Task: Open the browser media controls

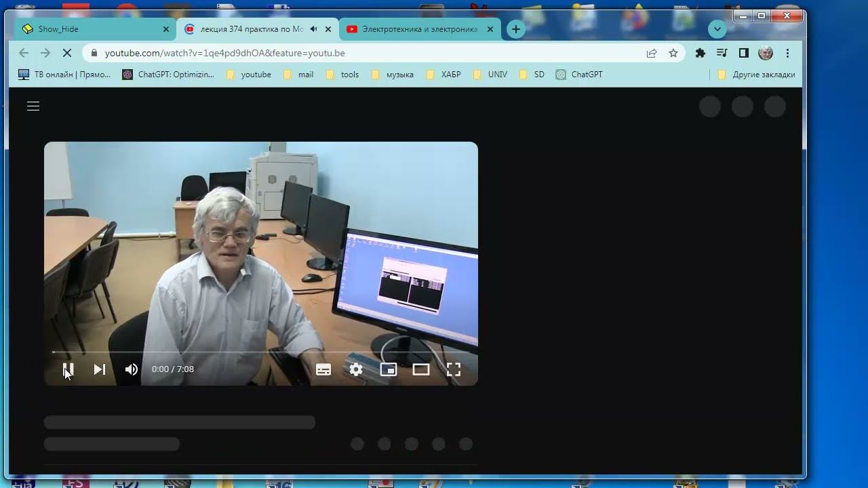Action: tap(722, 53)
